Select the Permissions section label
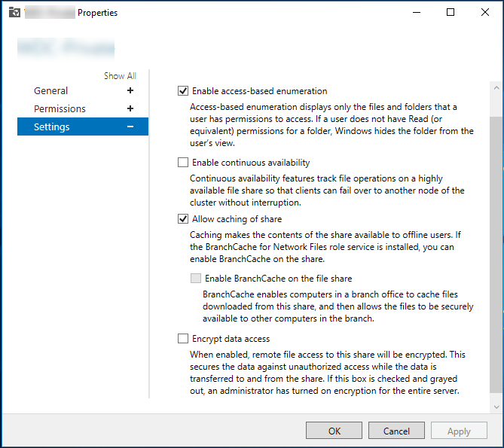 pyautogui.click(x=60, y=108)
